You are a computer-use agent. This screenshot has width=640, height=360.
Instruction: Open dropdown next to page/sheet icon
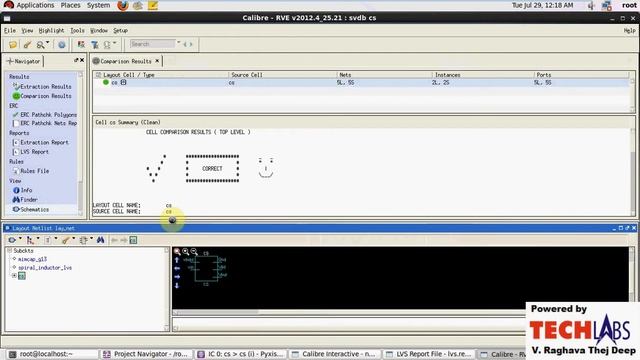[x=56, y=239]
